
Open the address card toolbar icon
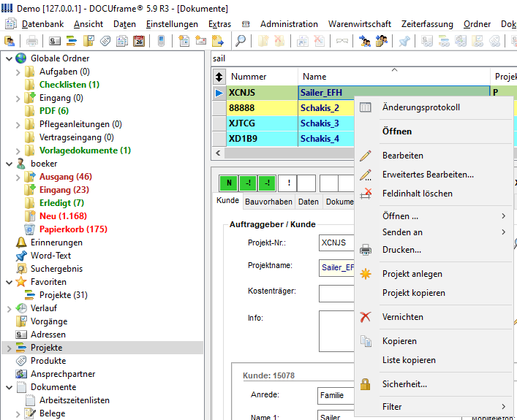tap(55, 41)
